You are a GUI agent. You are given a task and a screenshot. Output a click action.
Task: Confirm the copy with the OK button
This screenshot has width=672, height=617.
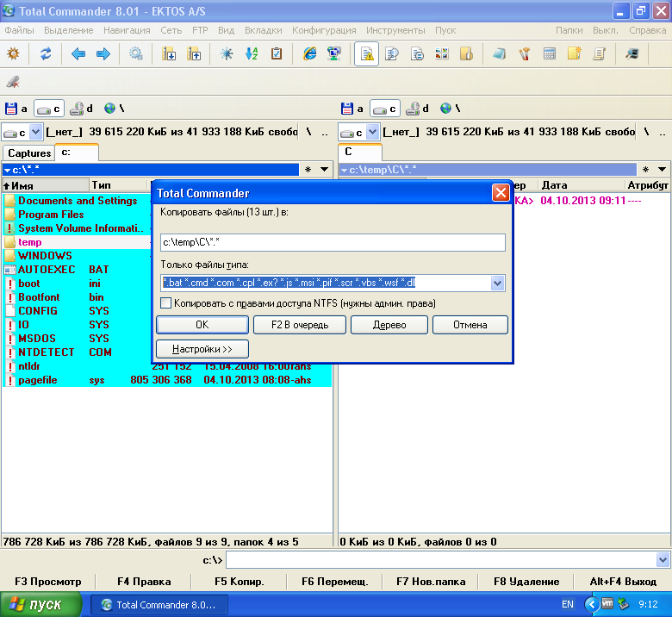(202, 325)
